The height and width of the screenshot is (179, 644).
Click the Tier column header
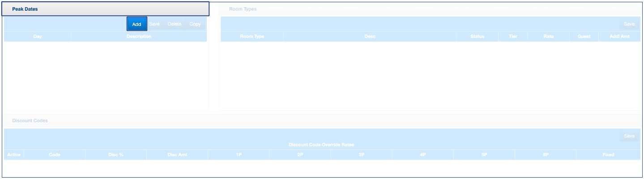513,37
